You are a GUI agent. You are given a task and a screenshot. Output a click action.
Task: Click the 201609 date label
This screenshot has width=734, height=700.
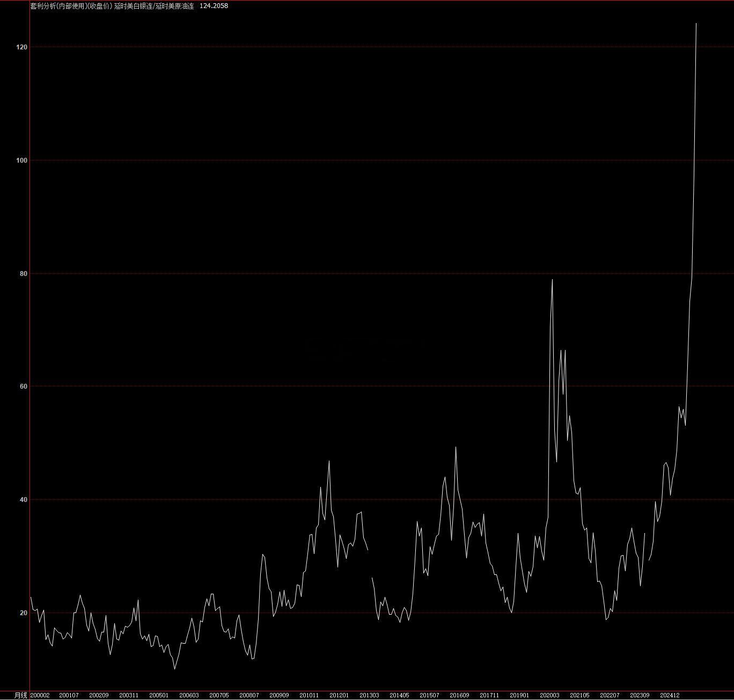[459, 695]
